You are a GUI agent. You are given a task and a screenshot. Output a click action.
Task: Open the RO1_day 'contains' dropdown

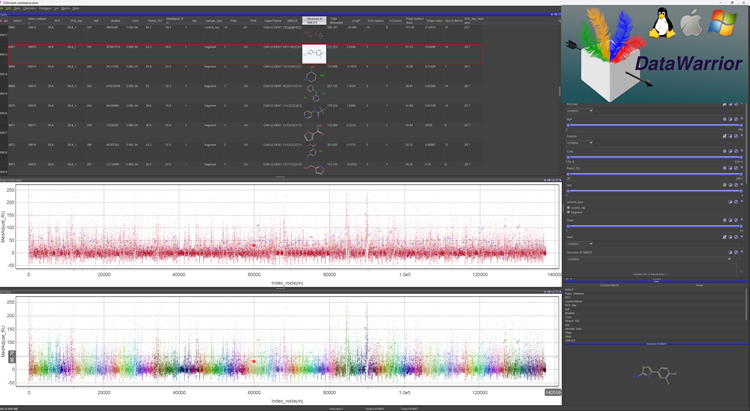(580, 111)
